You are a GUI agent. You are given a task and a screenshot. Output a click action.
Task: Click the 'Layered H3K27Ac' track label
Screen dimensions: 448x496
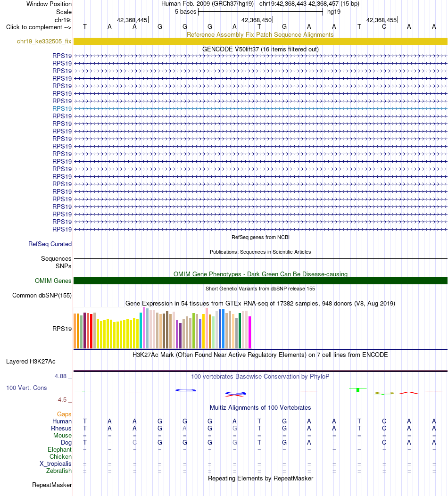point(31,362)
